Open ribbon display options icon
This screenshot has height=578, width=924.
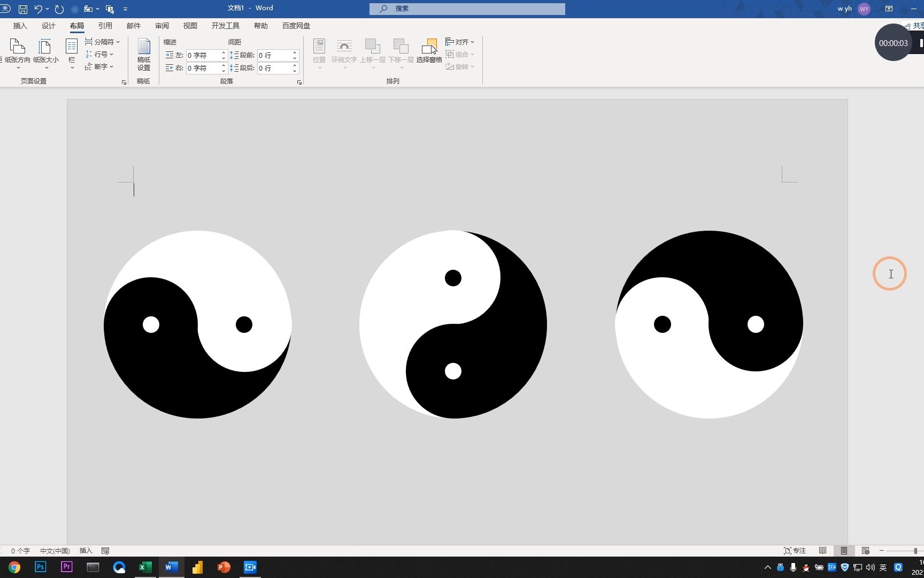pyautogui.click(x=889, y=9)
